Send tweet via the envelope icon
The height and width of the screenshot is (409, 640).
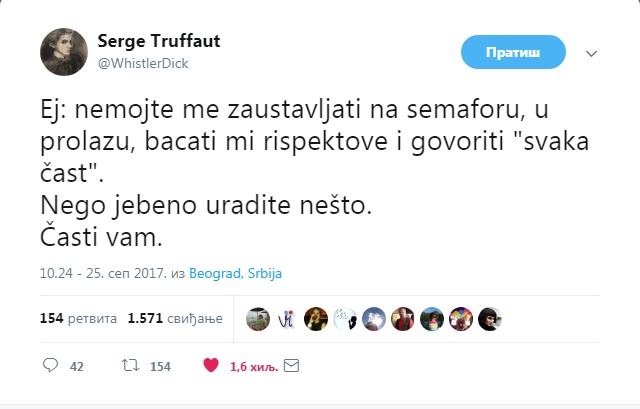291,367
